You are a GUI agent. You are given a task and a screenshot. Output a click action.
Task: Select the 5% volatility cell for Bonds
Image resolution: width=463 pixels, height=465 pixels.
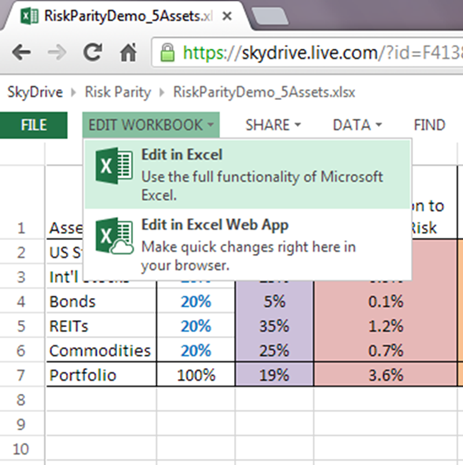[x=274, y=302]
